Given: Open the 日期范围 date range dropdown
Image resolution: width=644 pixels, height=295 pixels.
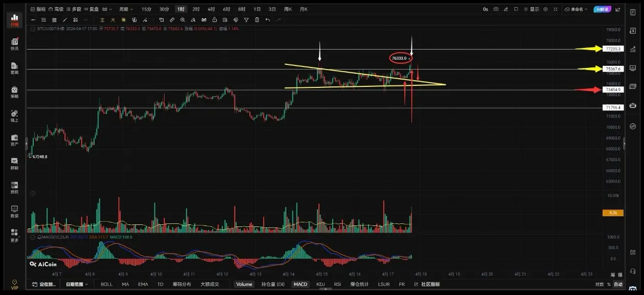Looking at the screenshot, I should click(x=77, y=284).
